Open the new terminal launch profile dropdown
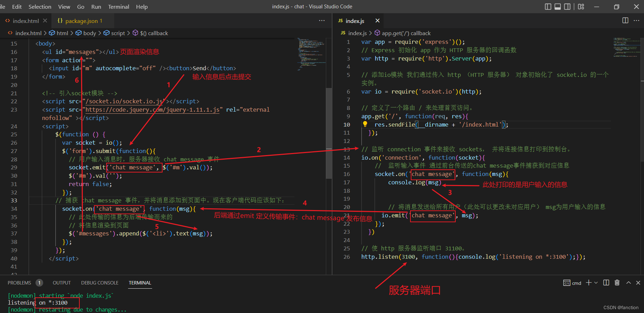This screenshot has height=313, width=644. click(x=596, y=283)
